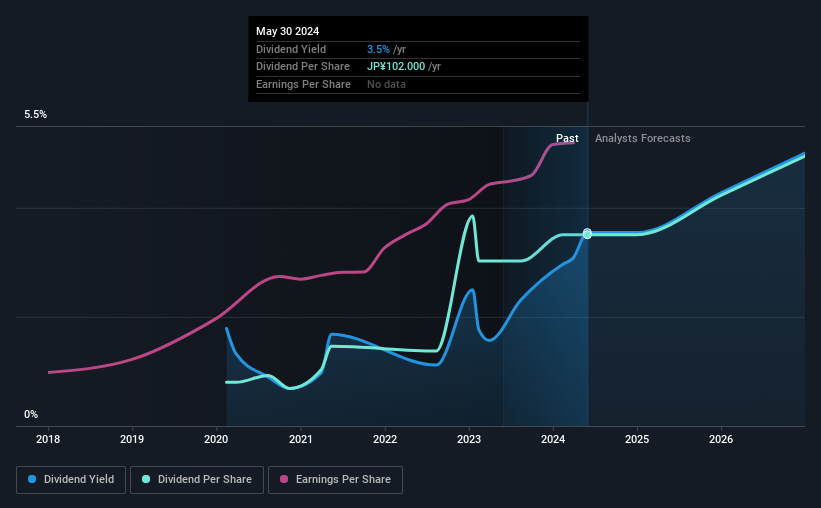This screenshot has width=821, height=508.
Task: Click the 3.5% dividend yield value
Action: 378,49
